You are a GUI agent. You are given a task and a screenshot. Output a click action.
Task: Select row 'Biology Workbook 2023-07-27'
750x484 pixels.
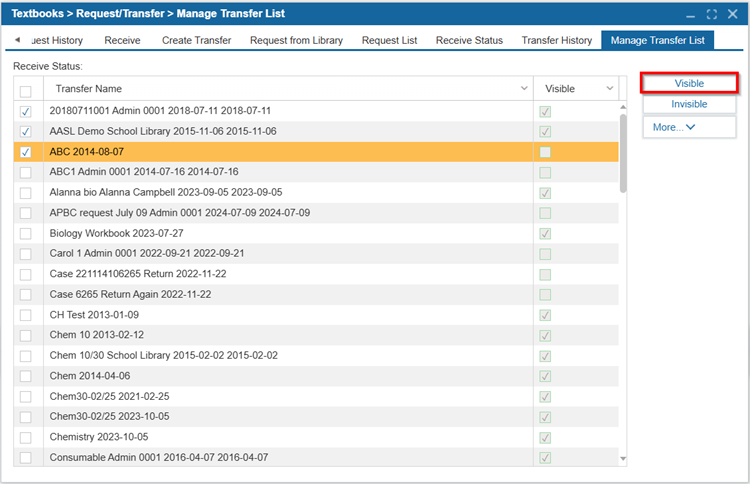(316, 233)
